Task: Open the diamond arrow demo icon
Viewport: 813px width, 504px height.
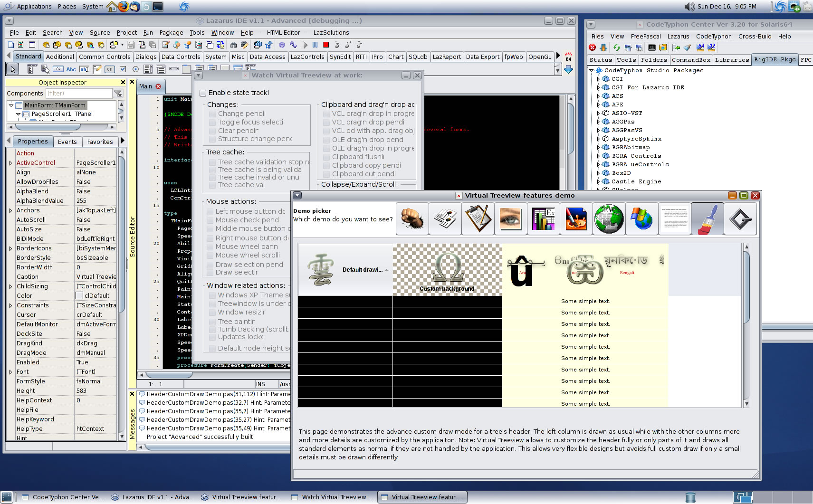Action: [x=740, y=219]
